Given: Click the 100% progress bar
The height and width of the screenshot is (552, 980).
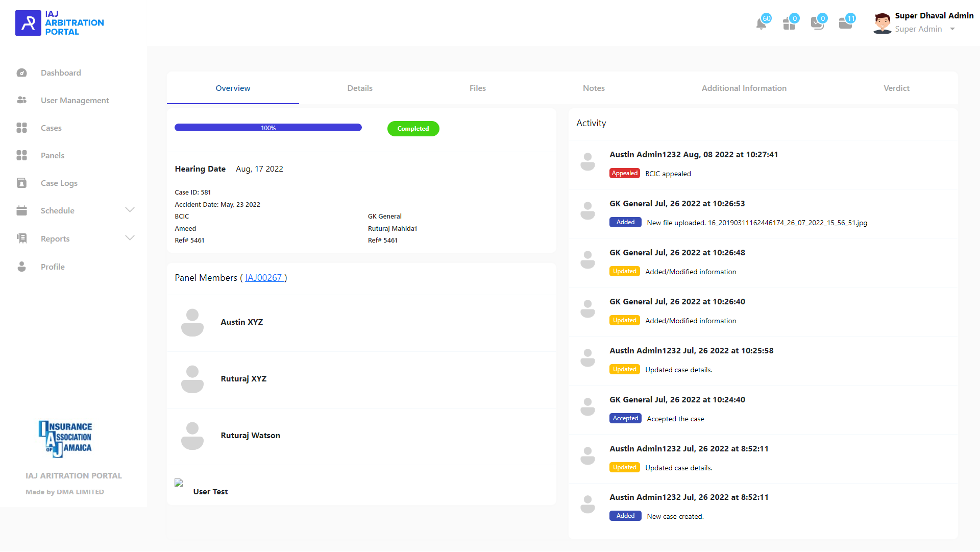Looking at the screenshot, I should click(x=268, y=128).
